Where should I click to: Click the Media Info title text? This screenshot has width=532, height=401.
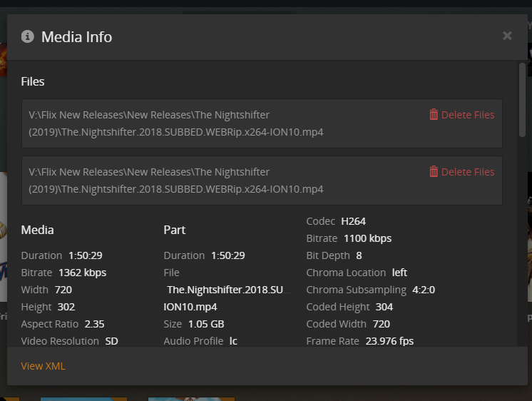pos(76,36)
